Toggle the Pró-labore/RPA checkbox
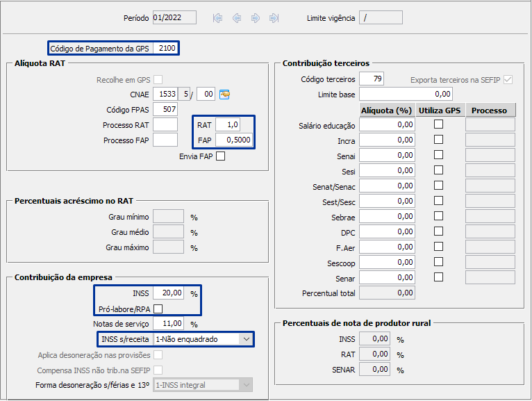 pos(158,309)
